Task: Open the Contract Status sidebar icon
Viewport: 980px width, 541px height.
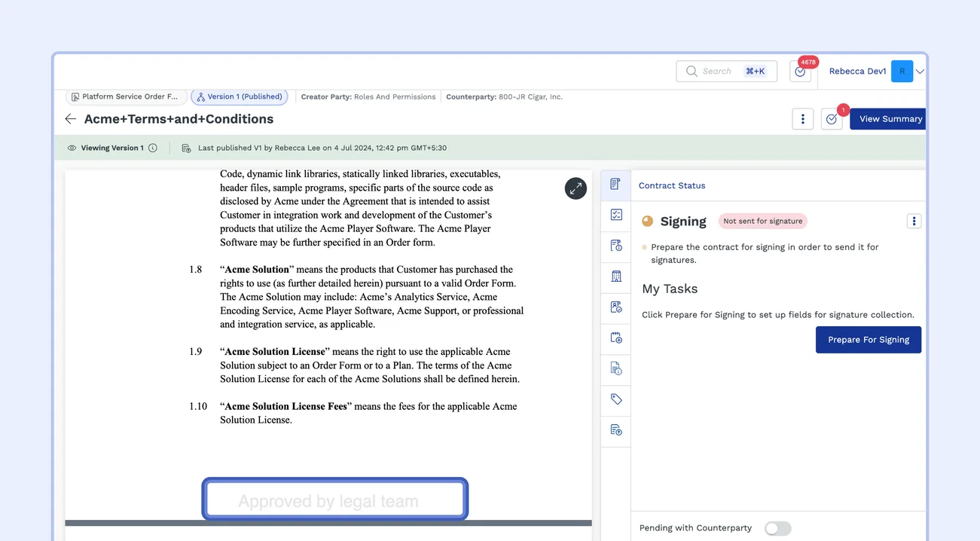Action: coord(615,185)
